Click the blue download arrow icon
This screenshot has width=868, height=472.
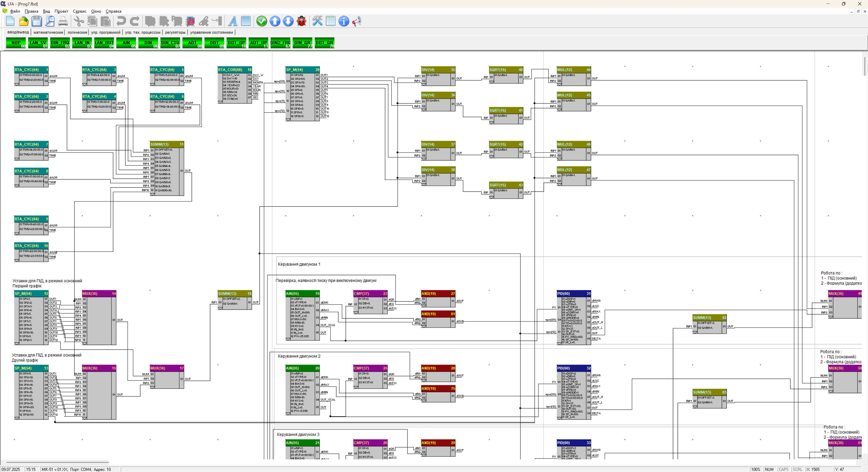[x=288, y=21]
